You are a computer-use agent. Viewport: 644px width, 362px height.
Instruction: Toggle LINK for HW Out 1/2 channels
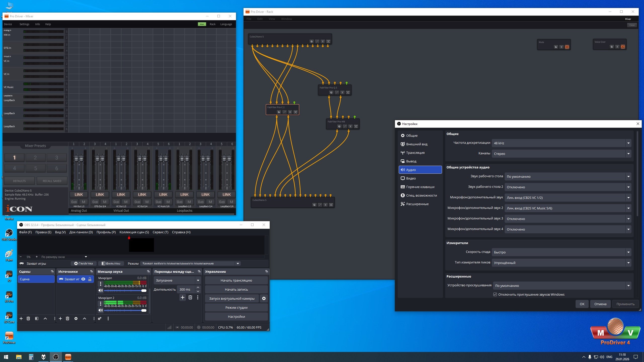(78, 195)
